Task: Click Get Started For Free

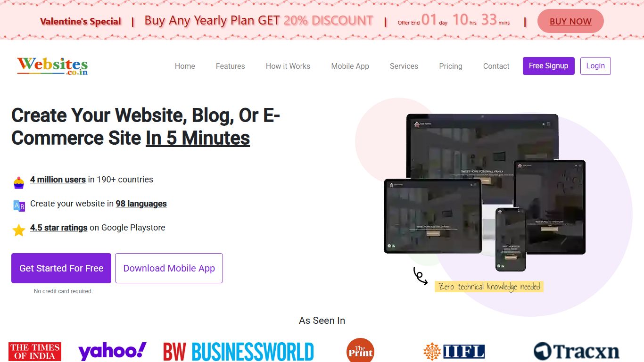Action: click(x=61, y=268)
